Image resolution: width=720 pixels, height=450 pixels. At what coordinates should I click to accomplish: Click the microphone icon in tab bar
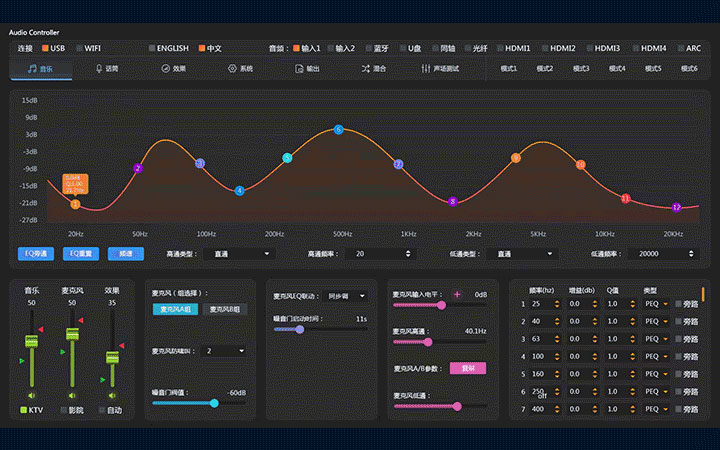coord(99,68)
